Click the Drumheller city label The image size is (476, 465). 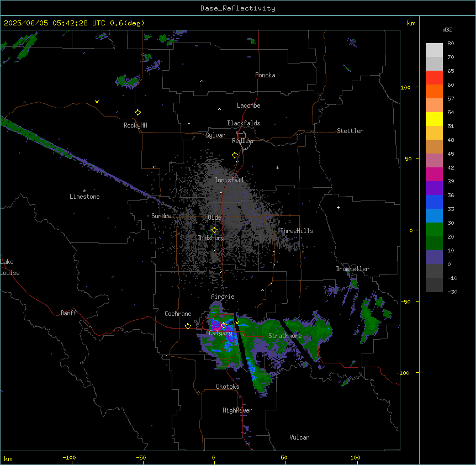coord(352,269)
